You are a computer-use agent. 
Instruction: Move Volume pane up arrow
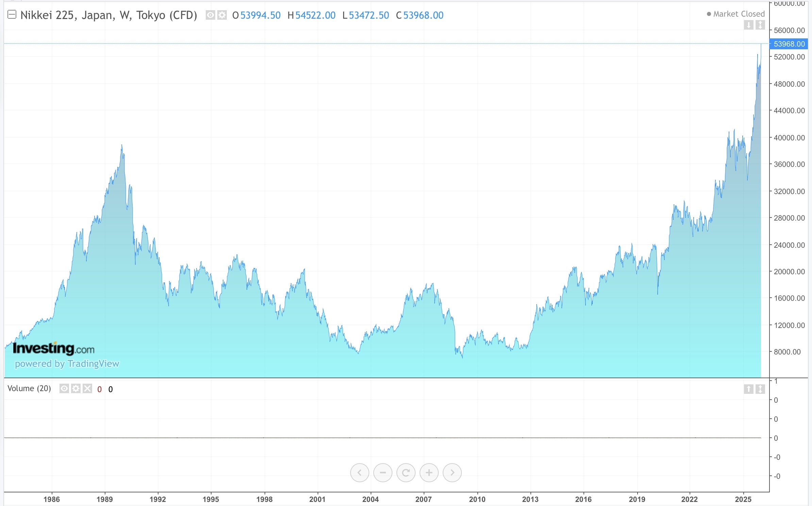(748, 389)
